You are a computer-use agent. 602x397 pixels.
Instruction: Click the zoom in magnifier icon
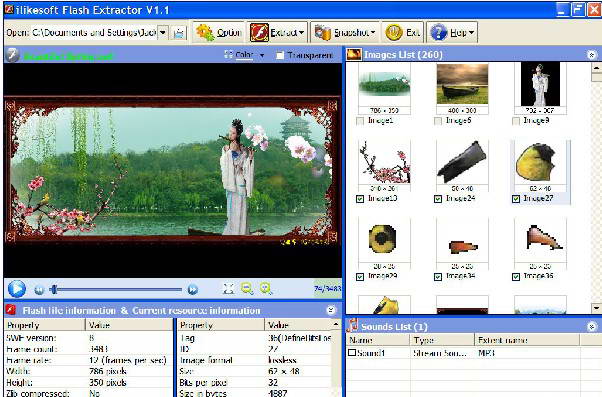(x=266, y=288)
